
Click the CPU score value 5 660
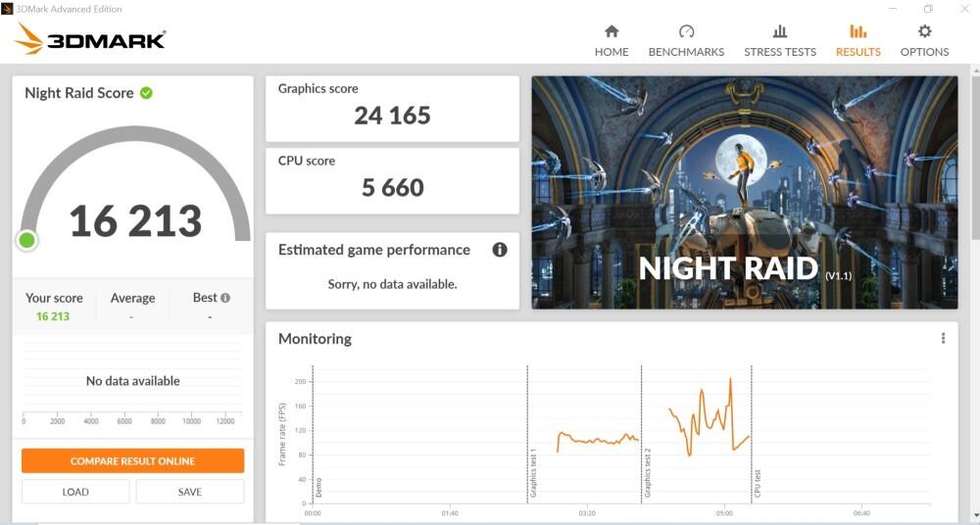393,187
